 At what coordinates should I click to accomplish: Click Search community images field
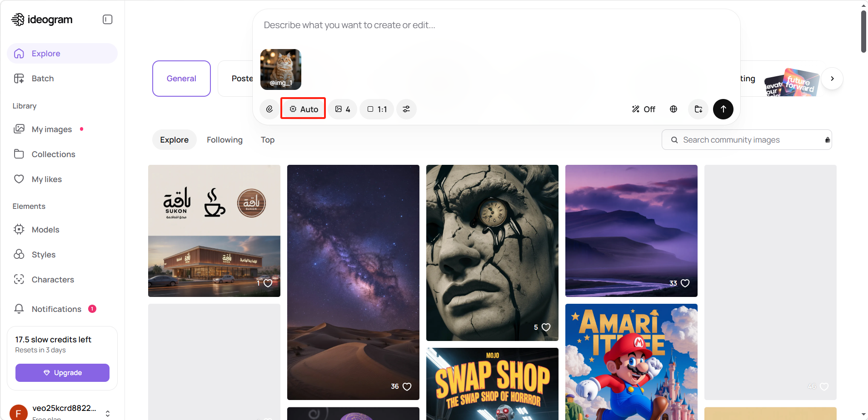point(747,140)
